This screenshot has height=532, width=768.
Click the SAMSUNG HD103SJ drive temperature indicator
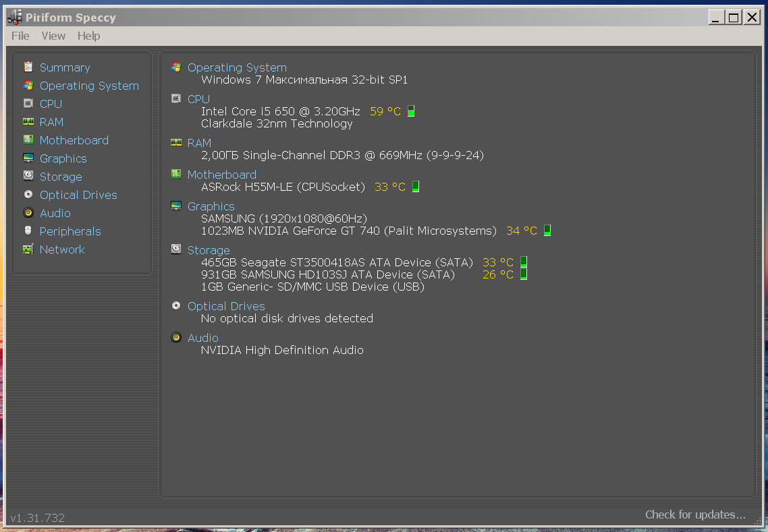(524, 274)
